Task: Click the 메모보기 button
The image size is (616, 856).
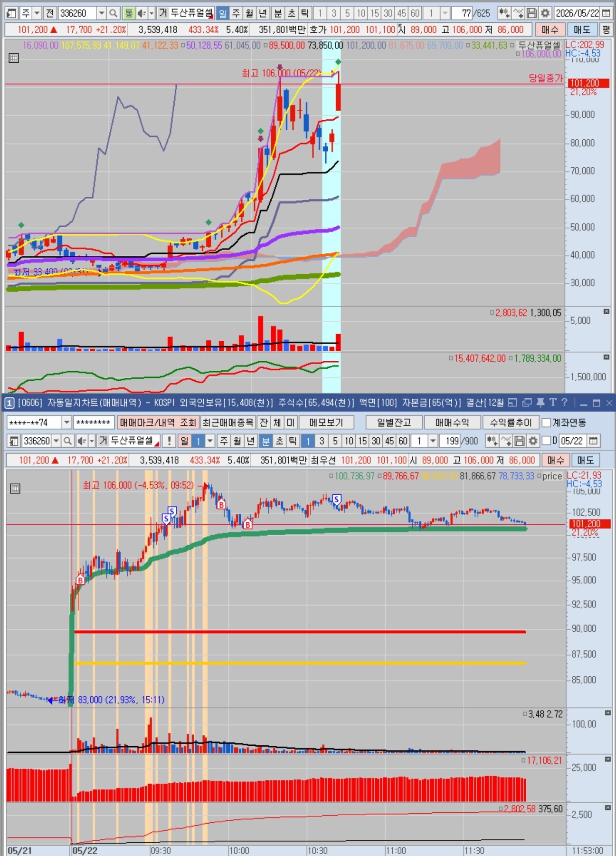Action: coord(327,422)
